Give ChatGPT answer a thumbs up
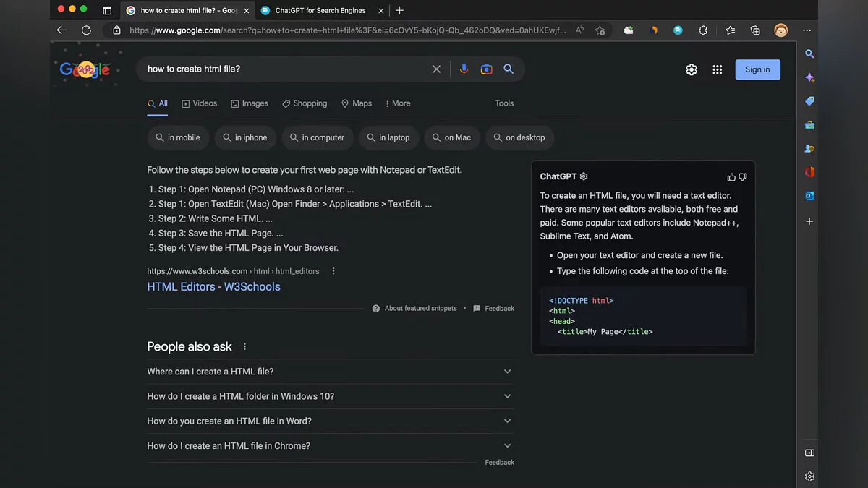Viewport: 868px width, 488px height. [x=731, y=176]
